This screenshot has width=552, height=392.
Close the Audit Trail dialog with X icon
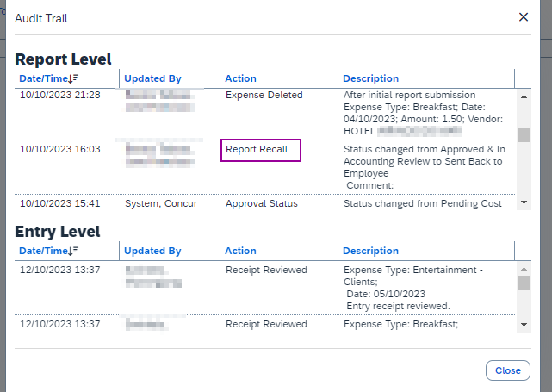pyautogui.click(x=524, y=17)
